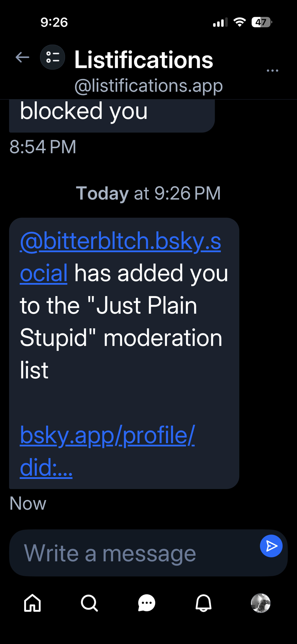
Task: Focus the Write a message field
Action: [135, 553]
